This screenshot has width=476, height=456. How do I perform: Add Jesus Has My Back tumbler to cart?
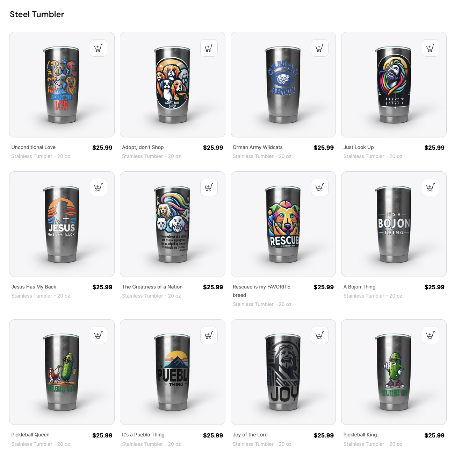tap(99, 187)
